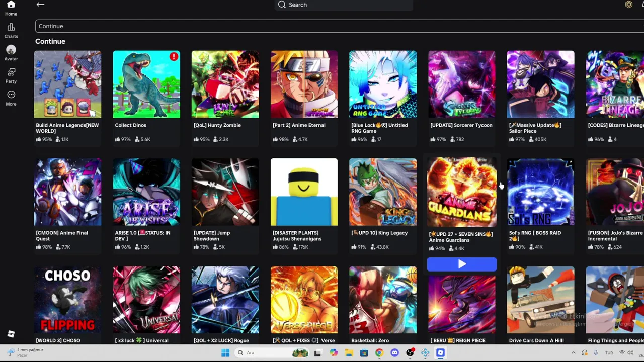The width and height of the screenshot is (644, 362).
Task: Click "[UPD 10] King Legacy" title
Action: tap(379, 233)
